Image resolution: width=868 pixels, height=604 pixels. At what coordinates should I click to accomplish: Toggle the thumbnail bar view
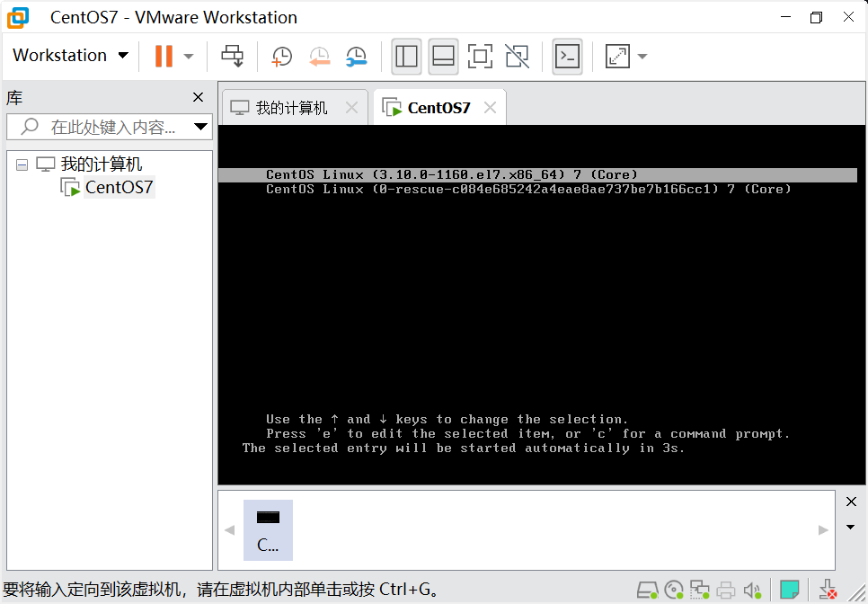coord(443,57)
